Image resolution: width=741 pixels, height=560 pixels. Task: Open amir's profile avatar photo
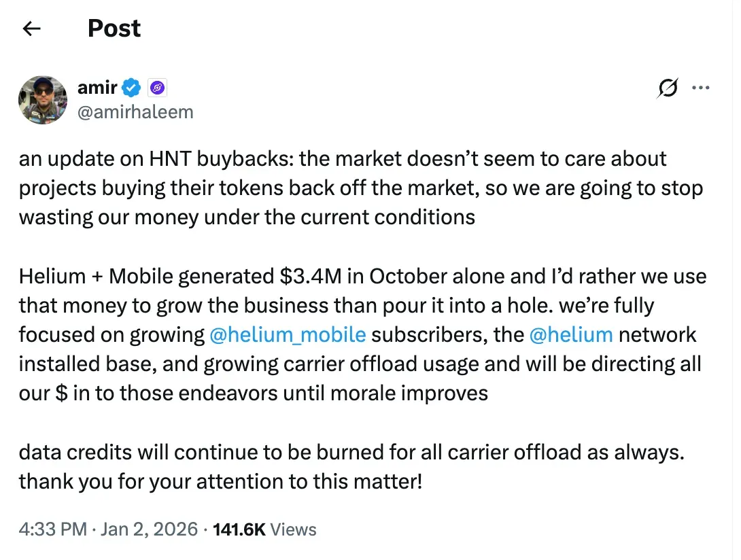[x=42, y=99]
